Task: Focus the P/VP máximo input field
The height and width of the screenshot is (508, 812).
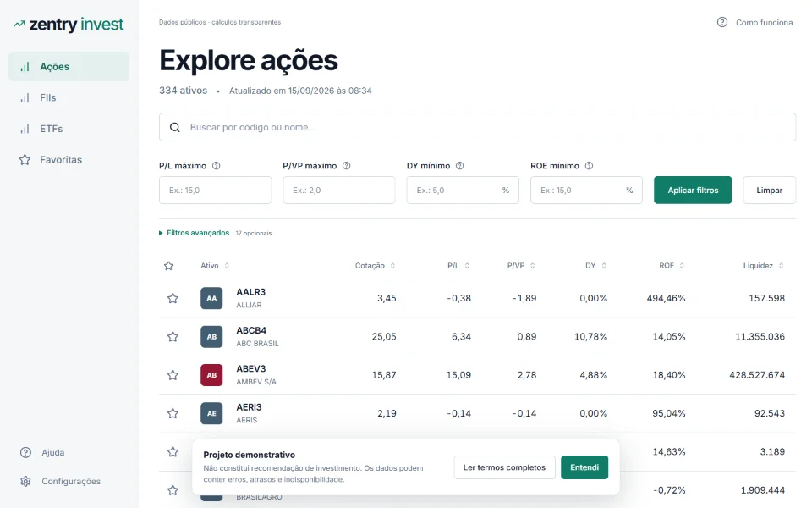Action: [x=339, y=190]
